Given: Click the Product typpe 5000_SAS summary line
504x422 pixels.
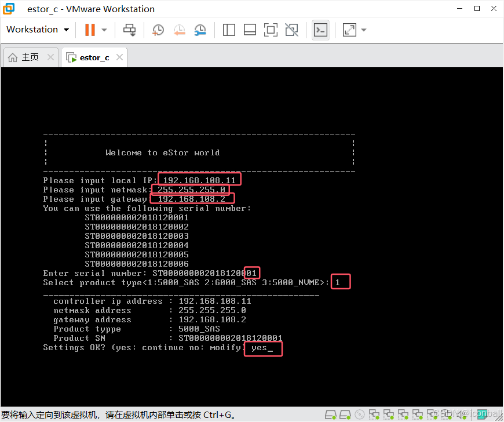Looking at the screenshot, I should (137, 329).
